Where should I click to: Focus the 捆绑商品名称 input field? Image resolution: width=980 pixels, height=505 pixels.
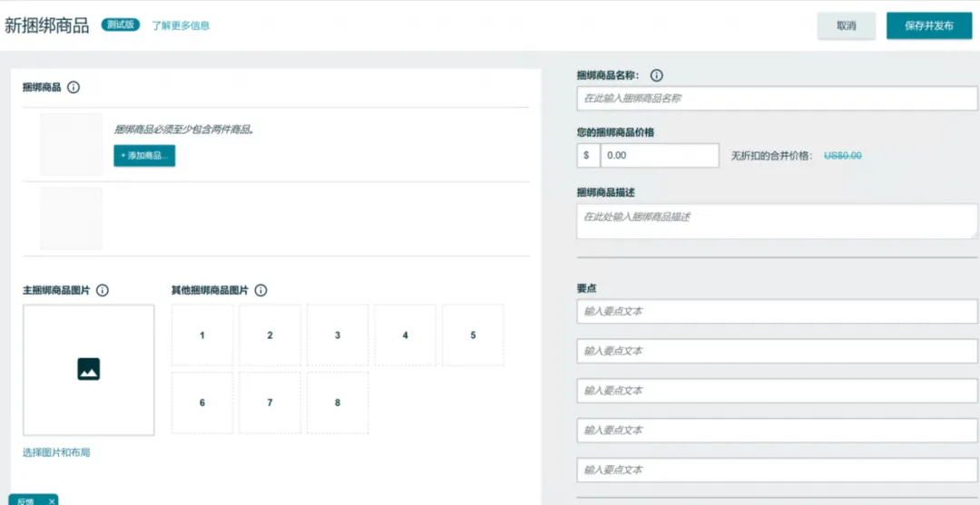coord(777,99)
